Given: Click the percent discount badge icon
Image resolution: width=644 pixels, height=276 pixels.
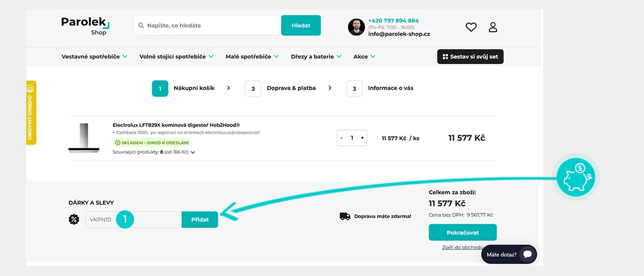Looking at the screenshot, I should click(x=74, y=219).
